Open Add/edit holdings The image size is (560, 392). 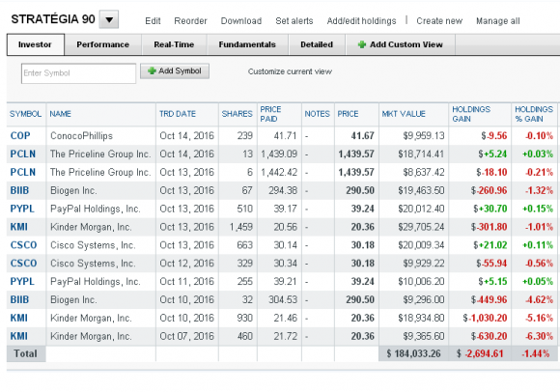(x=361, y=21)
